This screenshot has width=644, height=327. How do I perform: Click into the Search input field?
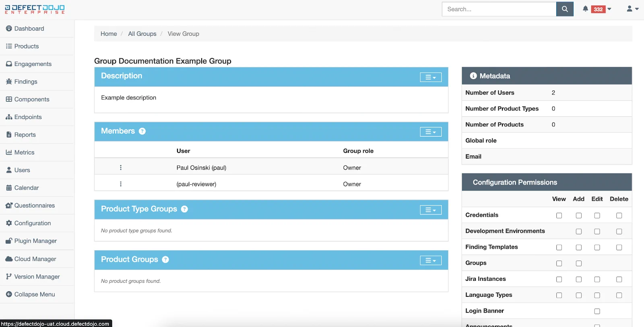[x=499, y=9]
